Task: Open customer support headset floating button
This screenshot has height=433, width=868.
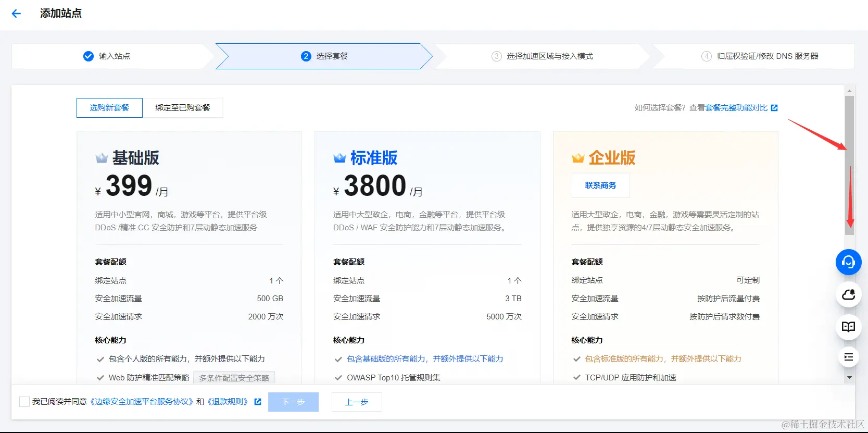Action: click(x=848, y=262)
